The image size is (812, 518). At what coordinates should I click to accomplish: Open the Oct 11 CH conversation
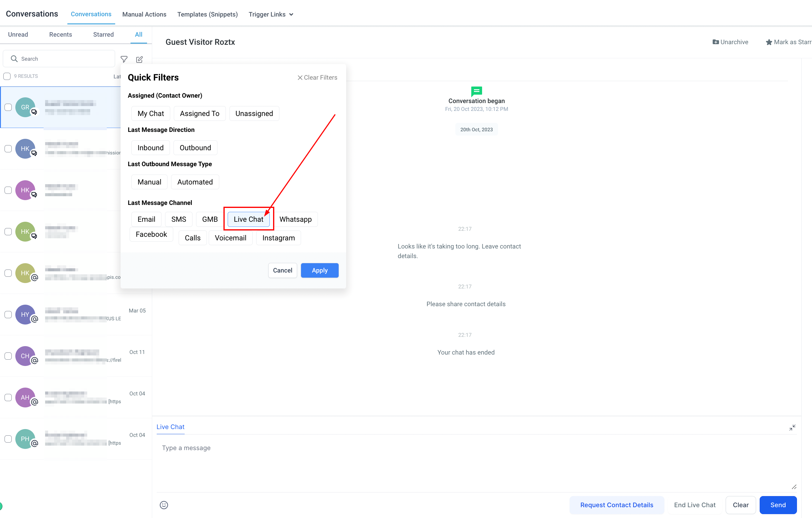click(x=76, y=356)
